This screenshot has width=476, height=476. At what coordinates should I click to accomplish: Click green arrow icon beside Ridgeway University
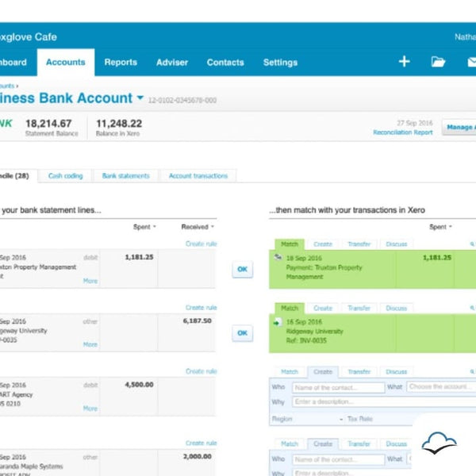278,322
